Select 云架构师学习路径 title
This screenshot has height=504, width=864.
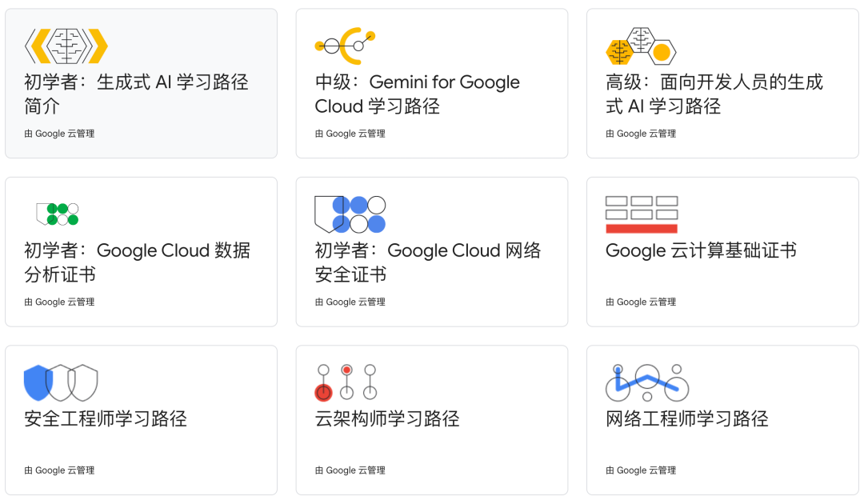click(x=387, y=418)
